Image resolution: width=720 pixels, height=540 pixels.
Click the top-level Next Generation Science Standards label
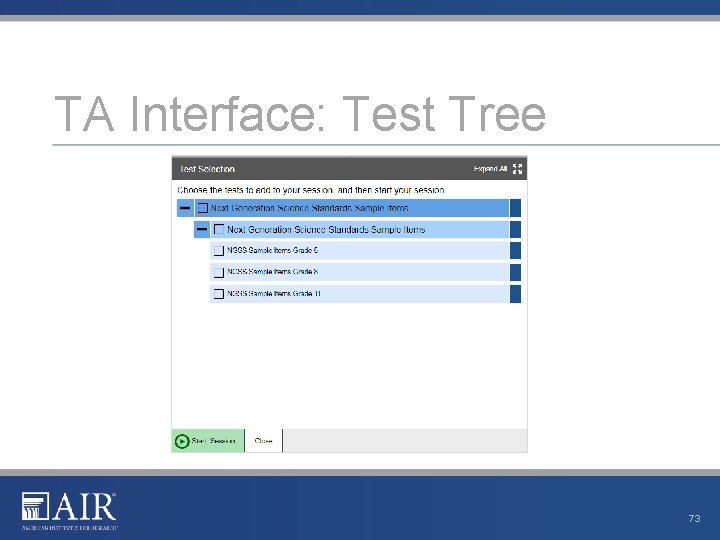(x=309, y=208)
